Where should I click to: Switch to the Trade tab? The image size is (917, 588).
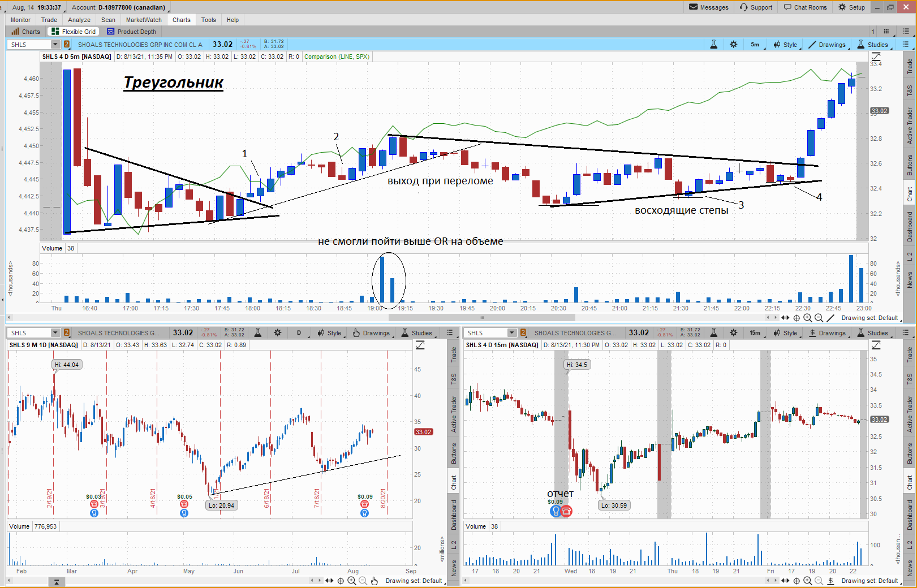tap(49, 20)
